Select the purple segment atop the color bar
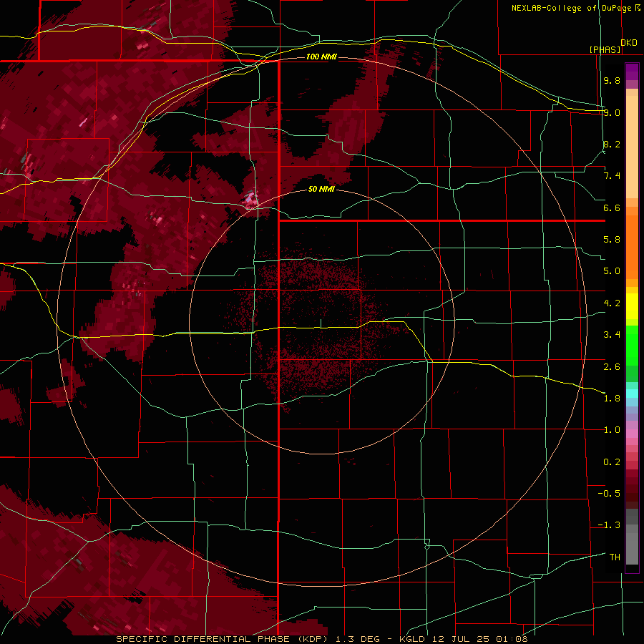 tap(632, 72)
